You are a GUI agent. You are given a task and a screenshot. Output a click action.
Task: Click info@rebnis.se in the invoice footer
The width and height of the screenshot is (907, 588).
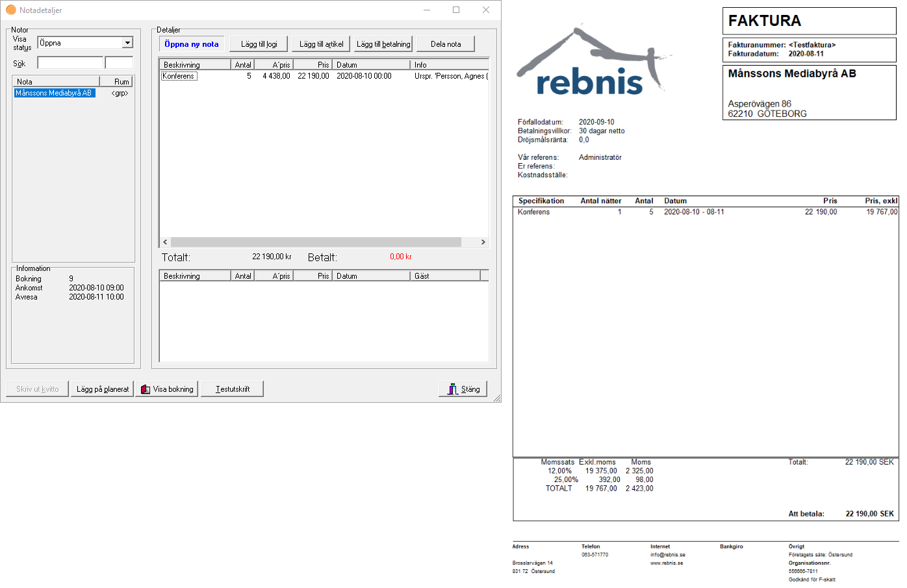(x=668, y=555)
